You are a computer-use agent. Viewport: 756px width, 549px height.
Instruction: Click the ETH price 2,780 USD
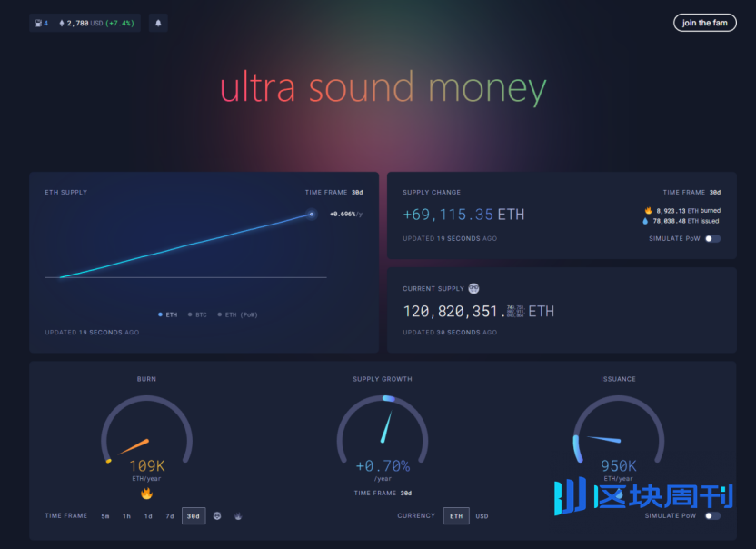point(85,23)
